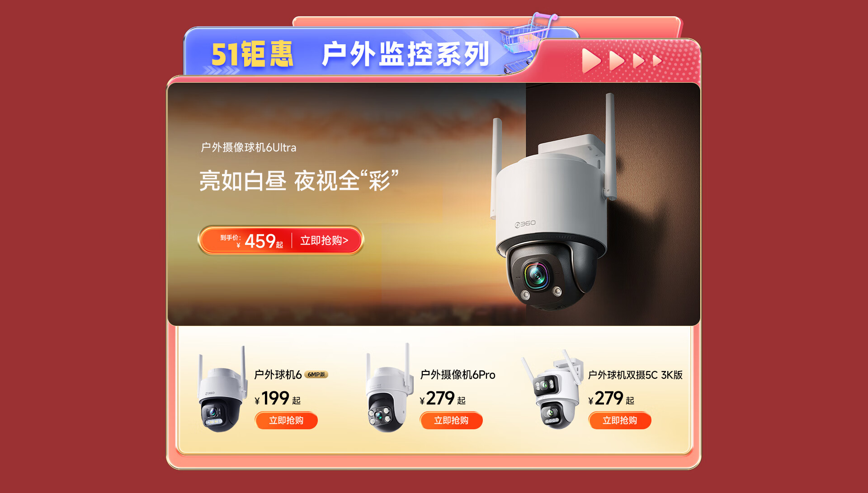Image resolution: width=868 pixels, height=493 pixels.
Task: Click the 51钜惠 banner title
Action: [252, 55]
